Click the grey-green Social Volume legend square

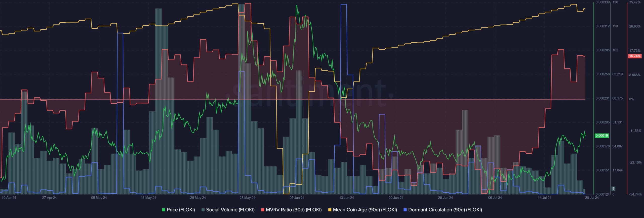click(x=203, y=210)
